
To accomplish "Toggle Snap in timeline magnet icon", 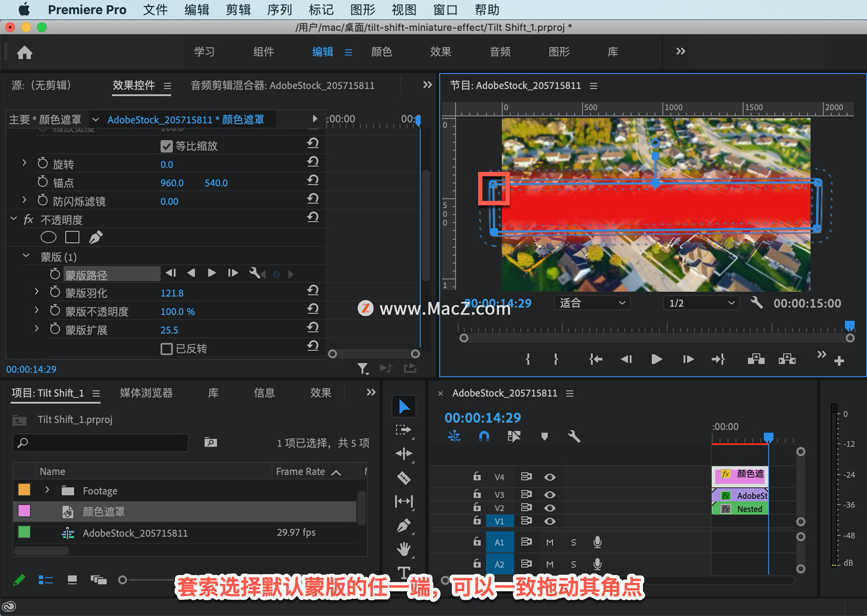I will 484,436.
